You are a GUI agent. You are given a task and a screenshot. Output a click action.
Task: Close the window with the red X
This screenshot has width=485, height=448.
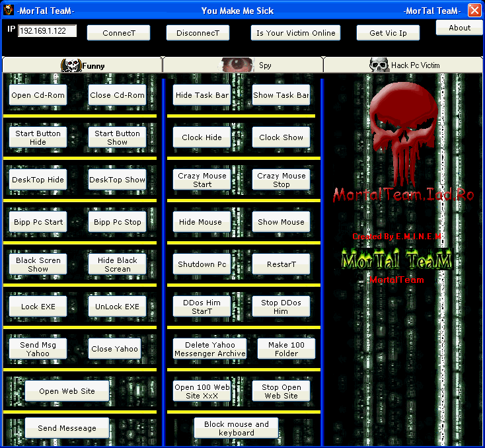point(474,11)
